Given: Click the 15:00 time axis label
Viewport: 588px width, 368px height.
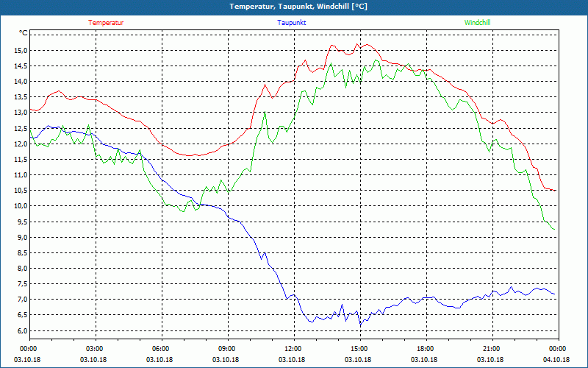Looking at the screenshot, I should click(x=360, y=349).
